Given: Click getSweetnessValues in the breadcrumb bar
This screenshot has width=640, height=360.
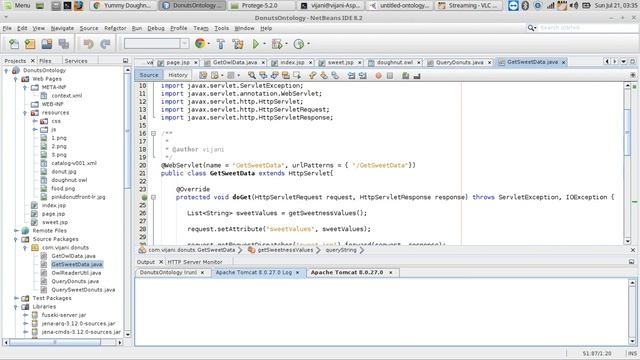Looking at the screenshot, I should coord(285,250).
